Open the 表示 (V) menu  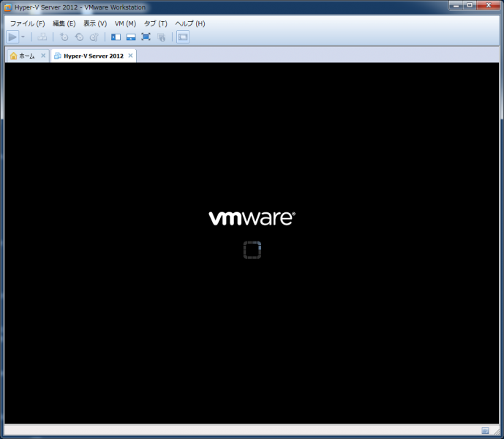click(95, 23)
